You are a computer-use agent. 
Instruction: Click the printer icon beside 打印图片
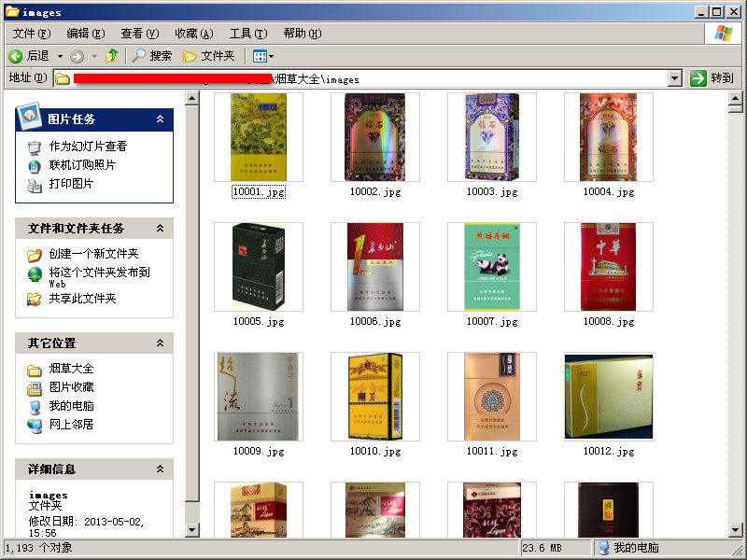[35, 185]
